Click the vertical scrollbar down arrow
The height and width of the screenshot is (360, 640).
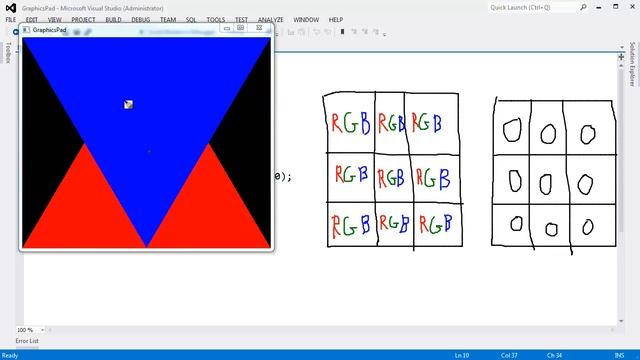[x=621, y=321]
